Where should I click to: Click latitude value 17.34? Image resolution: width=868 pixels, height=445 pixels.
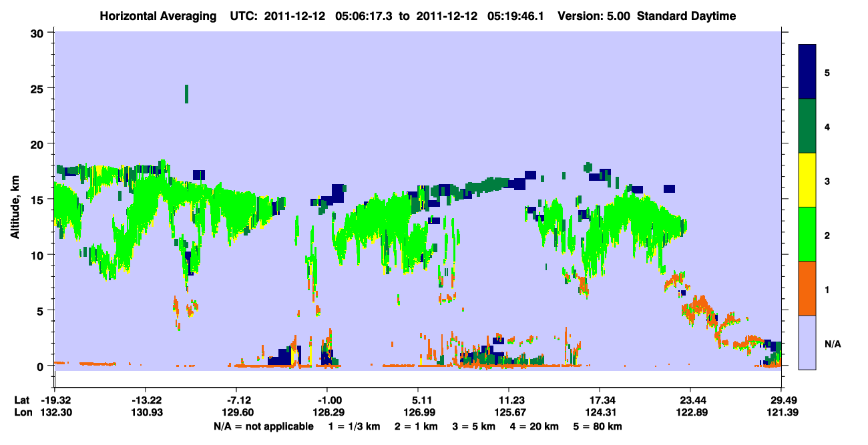click(600, 400)
